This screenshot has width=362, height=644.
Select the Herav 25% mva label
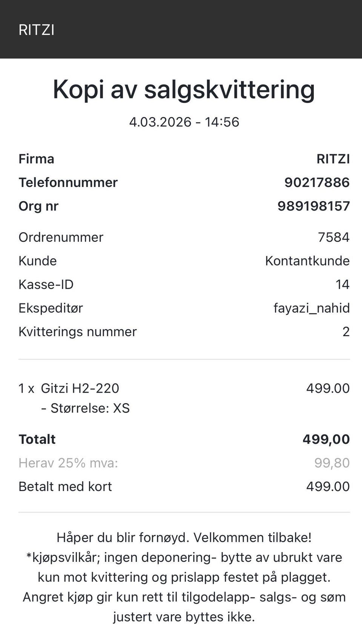click(68, 463)
